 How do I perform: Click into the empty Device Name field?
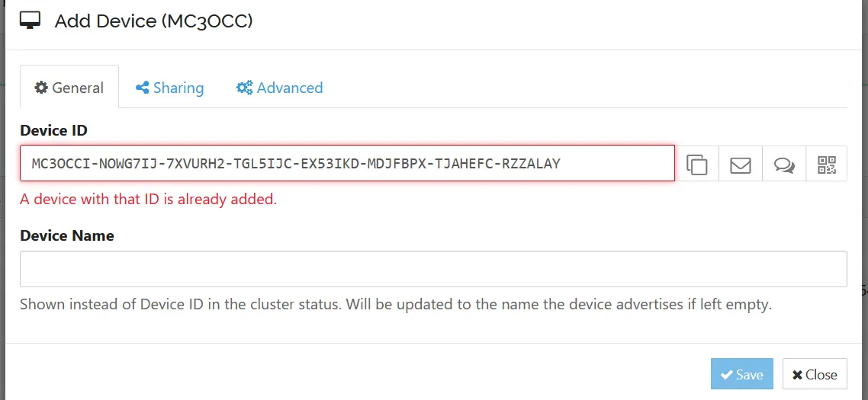(433, 269)
